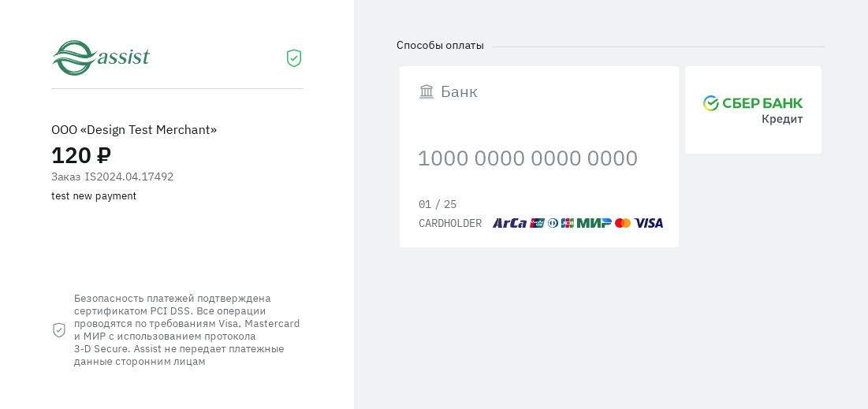The width and height of the screenshot is (868, 409).
Task: Select the Сбербанк Кредит payment method
Action: click(x=753, y=110)
